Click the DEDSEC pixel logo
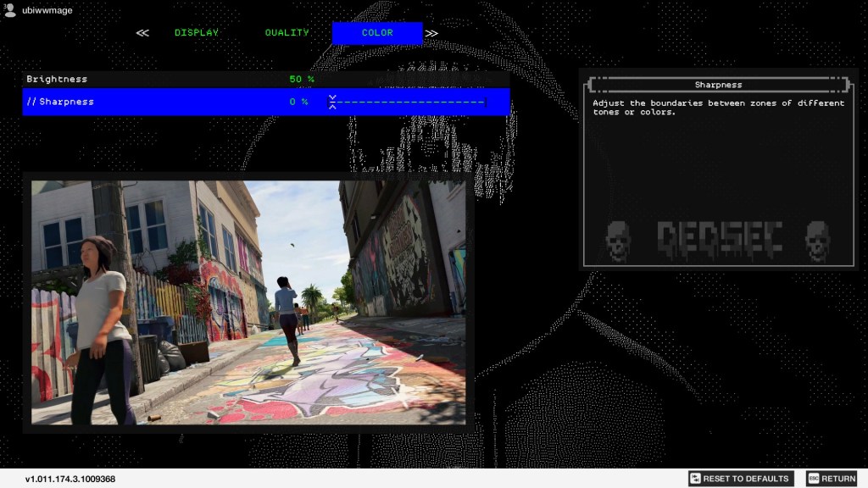Screen dimensions: 868x488 pos(719,241)
